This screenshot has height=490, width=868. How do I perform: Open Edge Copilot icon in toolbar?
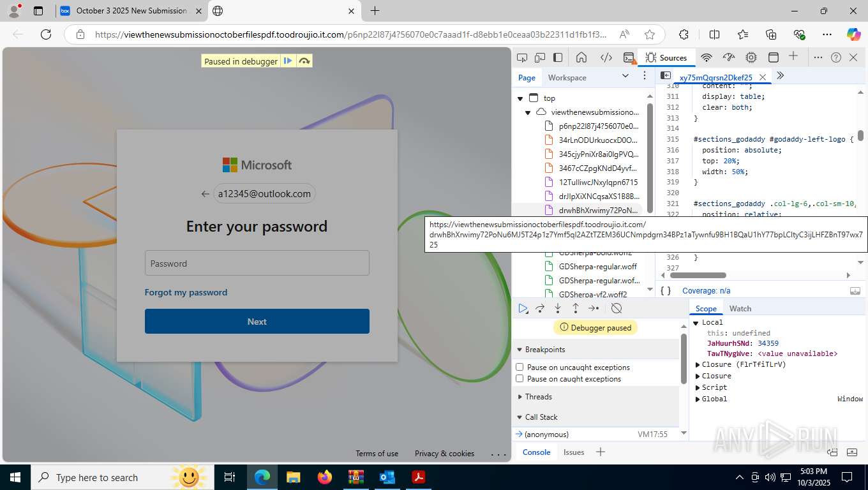[853, 34]
